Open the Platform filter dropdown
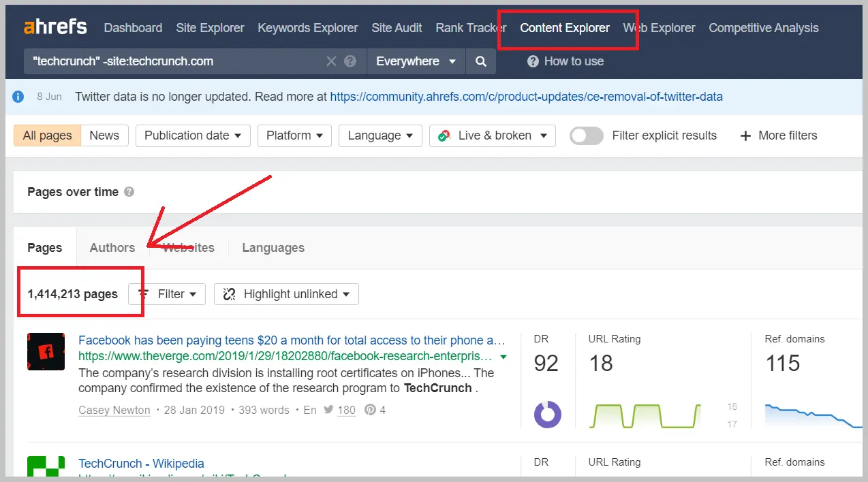Screen dimensions: 868x482 pyautogui.click(x=294, y=135)
